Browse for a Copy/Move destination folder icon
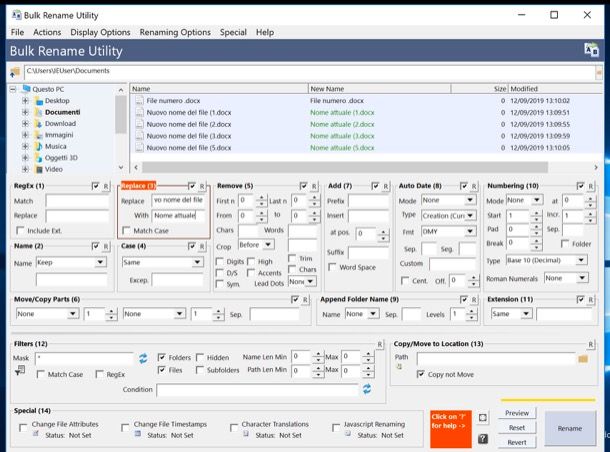 (x=583, y=357)
